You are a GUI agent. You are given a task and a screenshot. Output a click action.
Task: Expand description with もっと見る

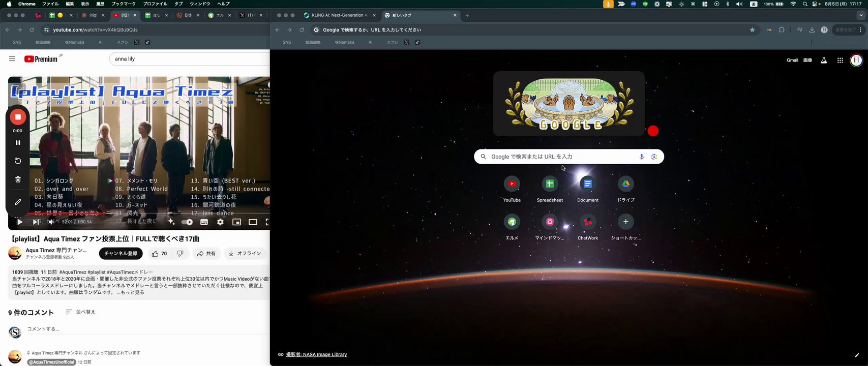[133, 292]
